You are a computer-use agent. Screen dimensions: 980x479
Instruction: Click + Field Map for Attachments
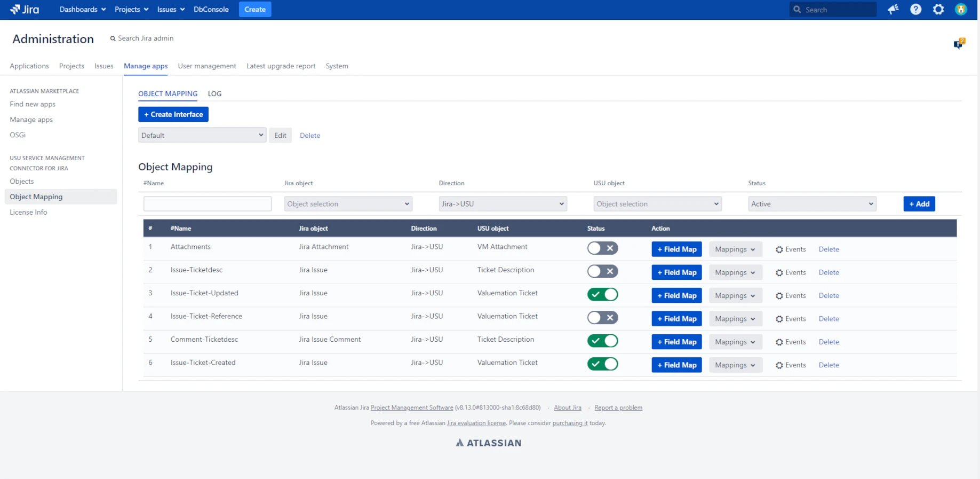point(677,249)
